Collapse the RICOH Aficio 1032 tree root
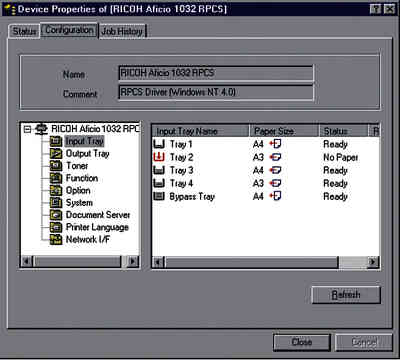Image resolution: width=400 pixels, height=360 pixels. 28,129
